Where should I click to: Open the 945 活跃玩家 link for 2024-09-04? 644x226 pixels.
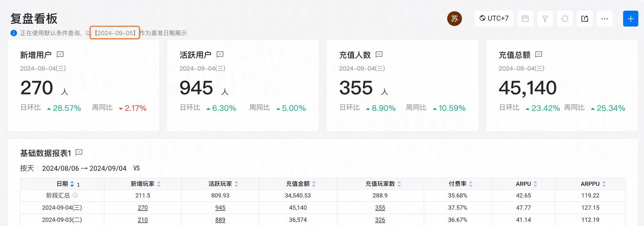click(220, 208)
